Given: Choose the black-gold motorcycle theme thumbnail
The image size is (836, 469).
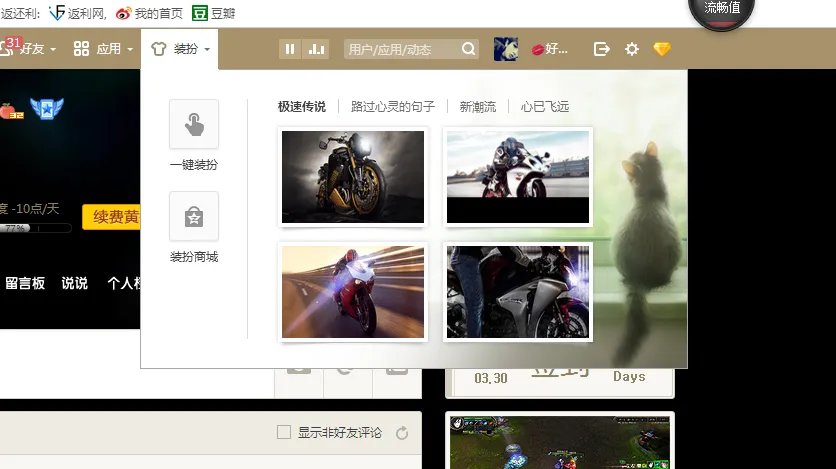Looking at the screenshot, I should point(353,177).
